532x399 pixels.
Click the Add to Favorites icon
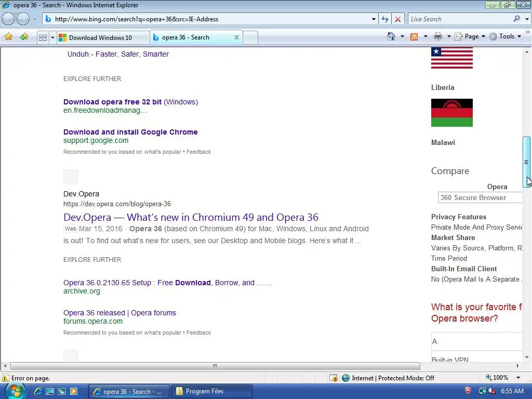(x=24, y=37)
